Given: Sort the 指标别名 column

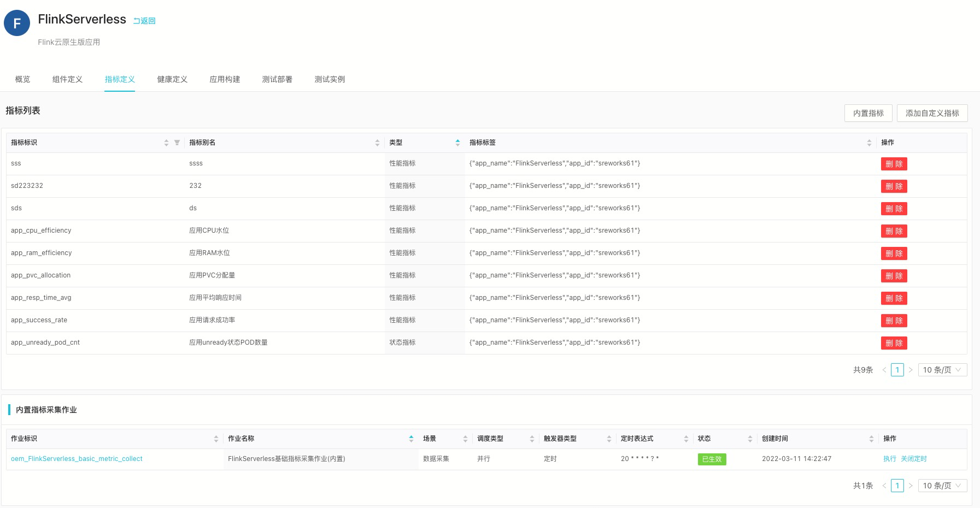Looking at the screenshot, I should [x=377, y=143].
